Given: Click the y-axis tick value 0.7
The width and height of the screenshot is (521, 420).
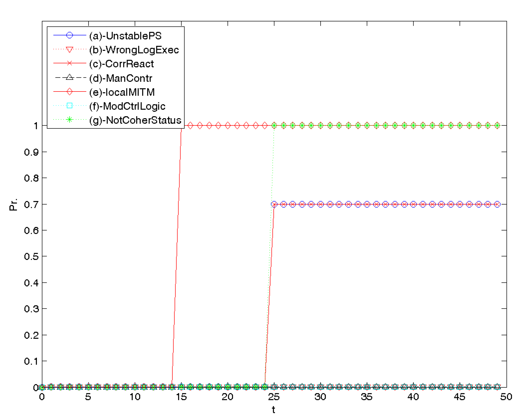Looking at the screenshot, I should 31,205.
